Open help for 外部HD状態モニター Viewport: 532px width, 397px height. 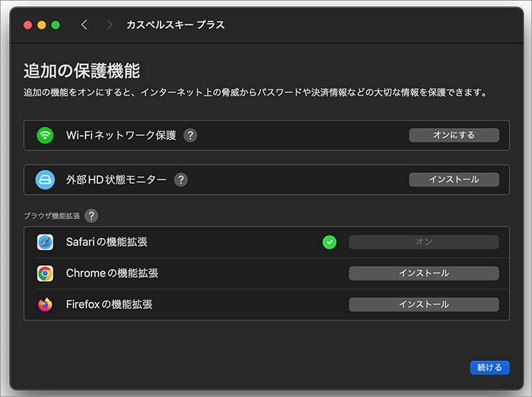tap(181, 180)
